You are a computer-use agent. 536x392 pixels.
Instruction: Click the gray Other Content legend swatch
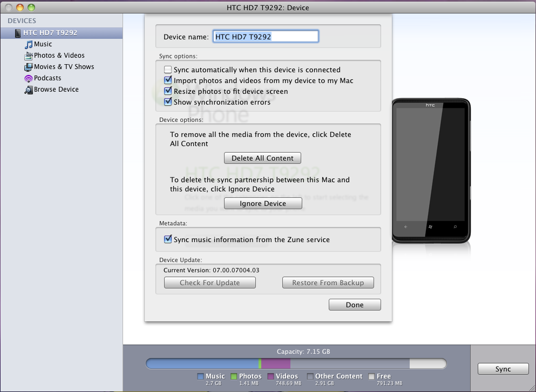(310, 377)
